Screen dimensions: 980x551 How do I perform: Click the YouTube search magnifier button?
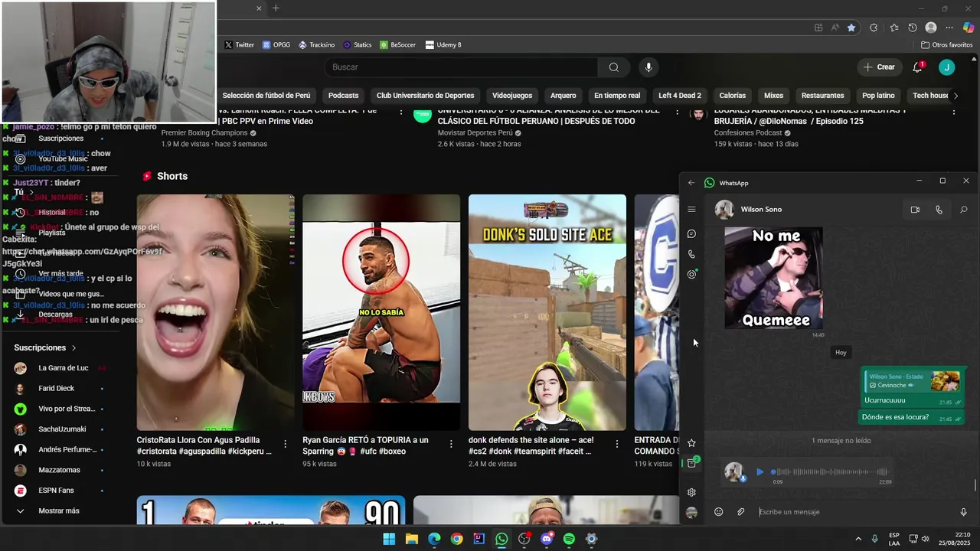coord(614,67)
